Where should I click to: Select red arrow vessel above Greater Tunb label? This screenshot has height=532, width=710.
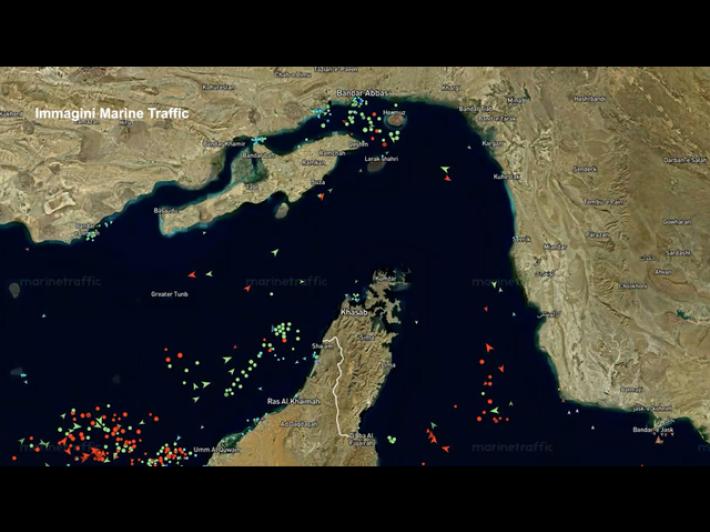coord(192,275)
